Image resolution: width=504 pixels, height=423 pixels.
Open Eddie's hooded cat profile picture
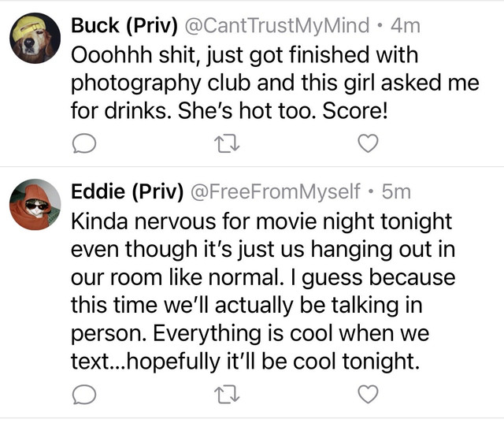click(35, 205)
